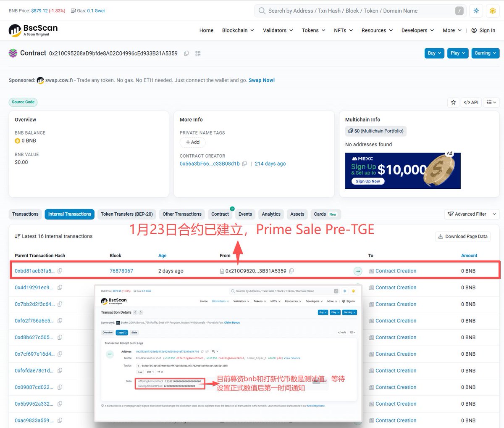Copy the contract address
The height and width of the screenshot is (428, 504).
pos(186,53)
